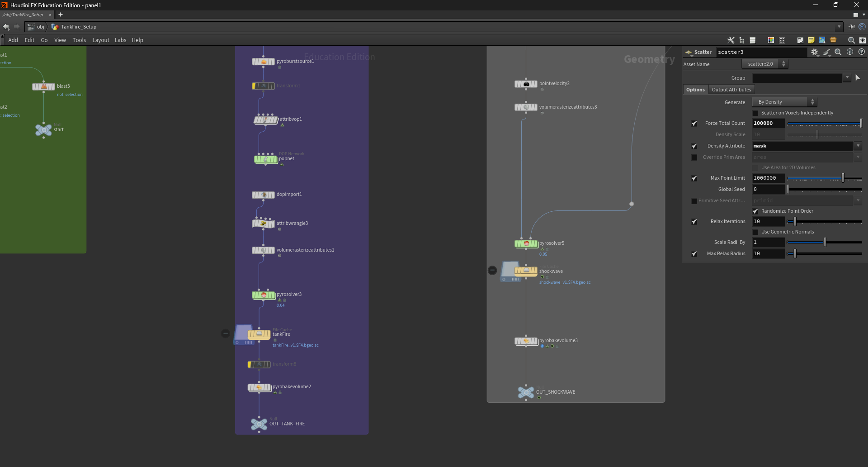
Task: Click the wrench tools icon in network toolbar
Action: point(731,40)
